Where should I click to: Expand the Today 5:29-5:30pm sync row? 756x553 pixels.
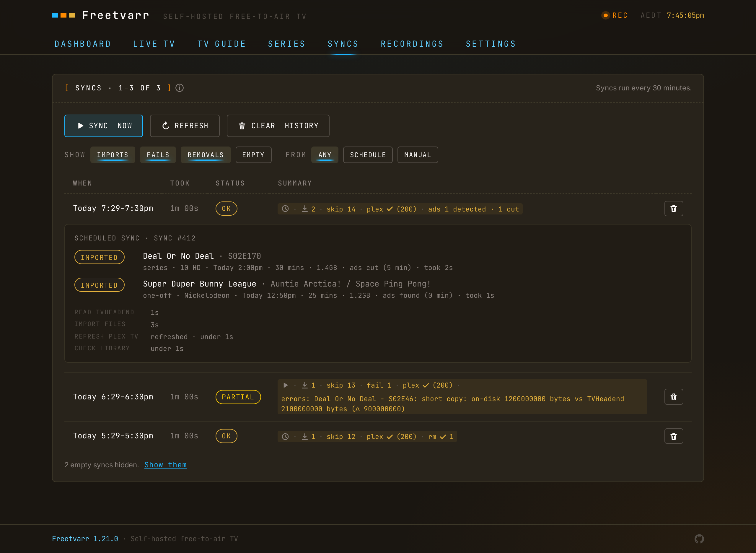point(378,436)
